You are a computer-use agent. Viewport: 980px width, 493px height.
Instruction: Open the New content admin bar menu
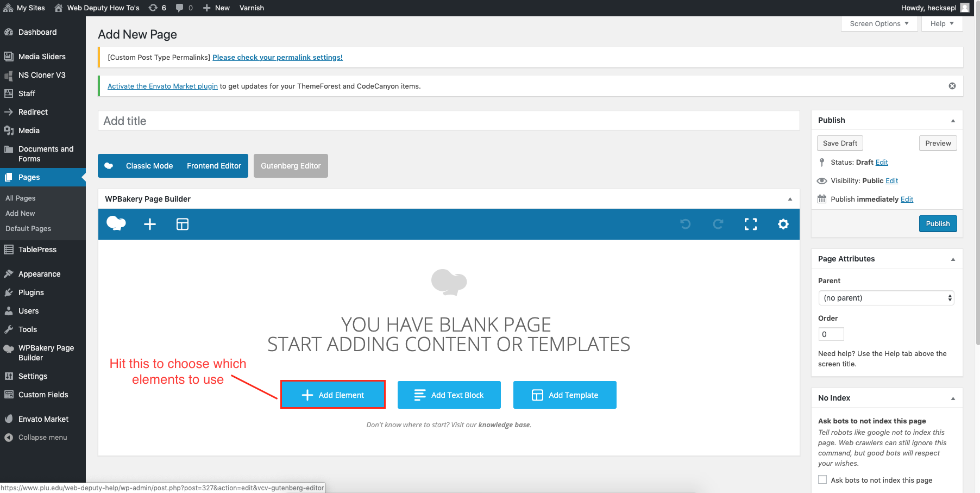click(216, 8)
